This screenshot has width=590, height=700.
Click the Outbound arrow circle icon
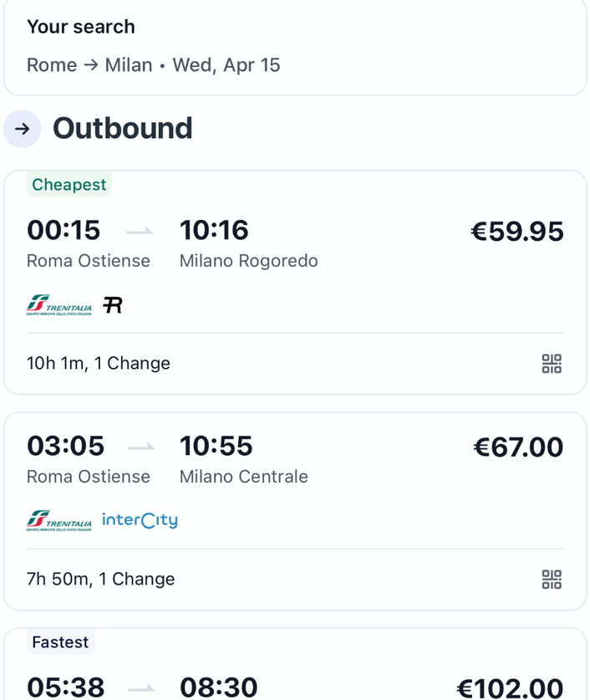[x=23, y=129]
